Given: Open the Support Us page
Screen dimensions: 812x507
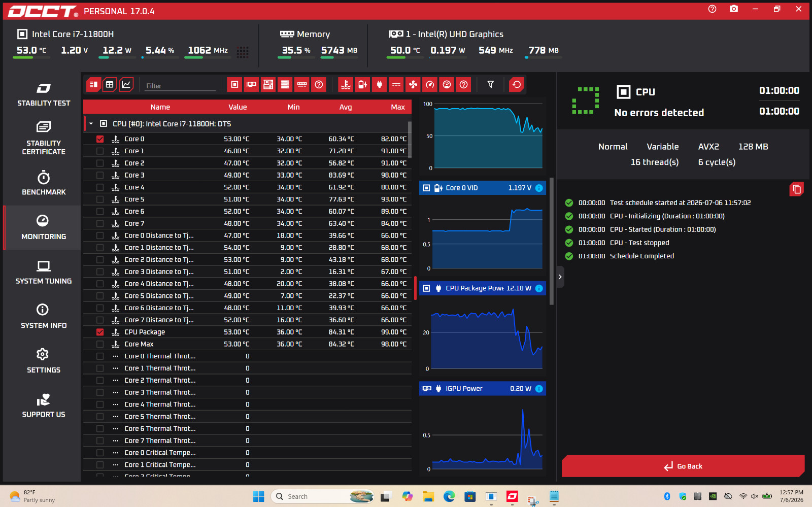Looking at the screenshot, I should pos(44,405).
